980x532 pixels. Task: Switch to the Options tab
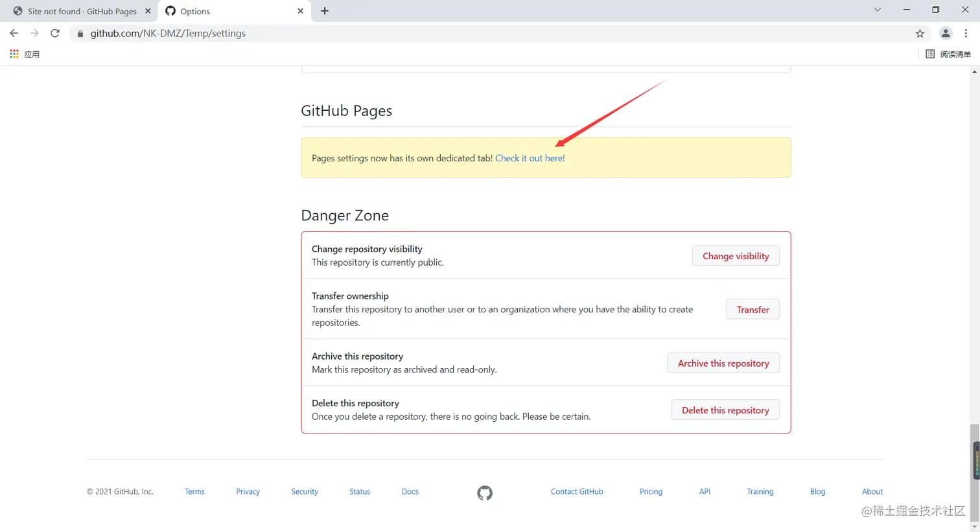click(x=234, y=11)
